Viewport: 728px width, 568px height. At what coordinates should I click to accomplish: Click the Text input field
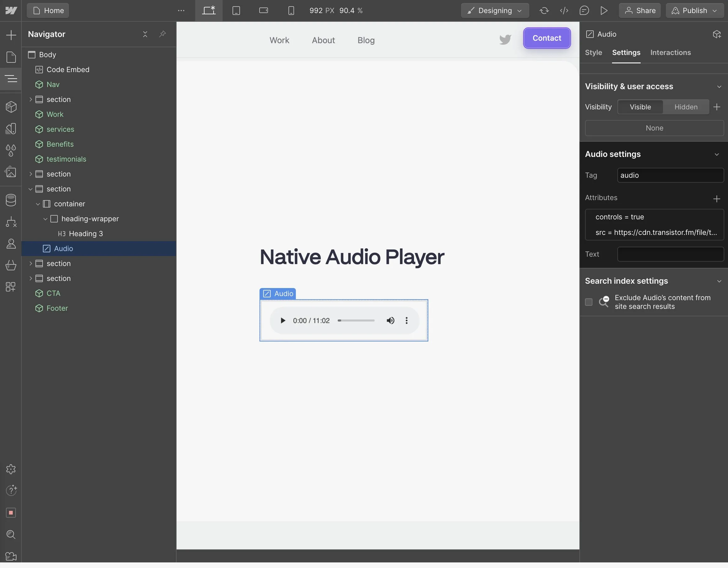pos(670,254)
